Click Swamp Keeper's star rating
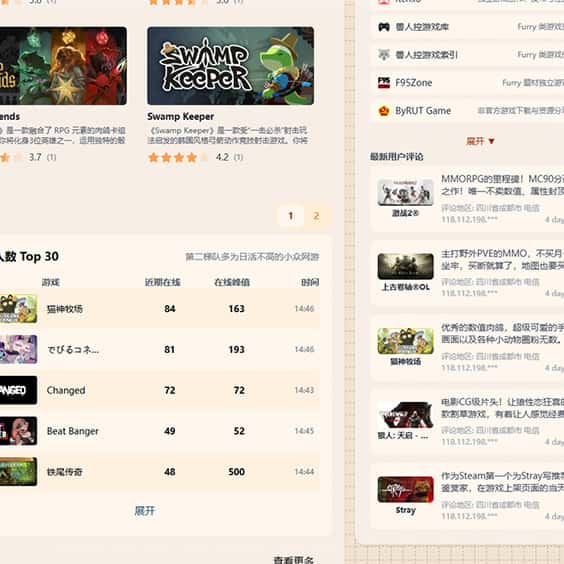This screenshot has width=564, height=564. [178, 158]
